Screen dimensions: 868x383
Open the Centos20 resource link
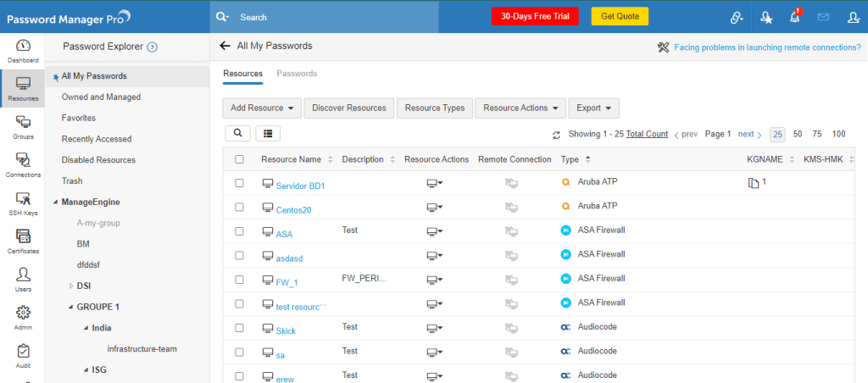click(293, 209)
